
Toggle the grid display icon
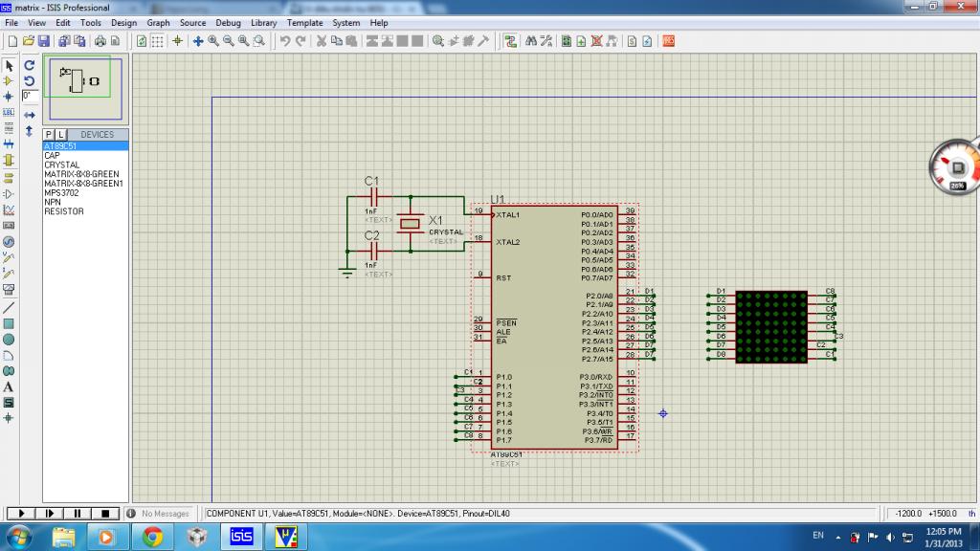(x=158, y=41)
